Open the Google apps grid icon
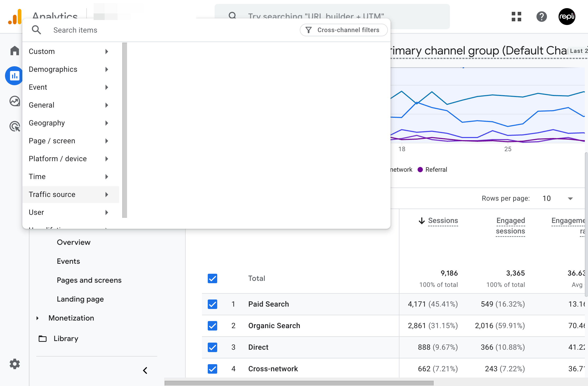Viewport: 588px width, 386px height. point(516,17)
